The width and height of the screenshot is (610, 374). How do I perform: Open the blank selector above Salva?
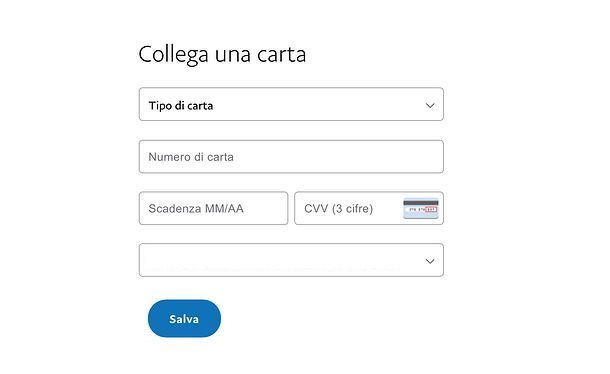point(291,260)
